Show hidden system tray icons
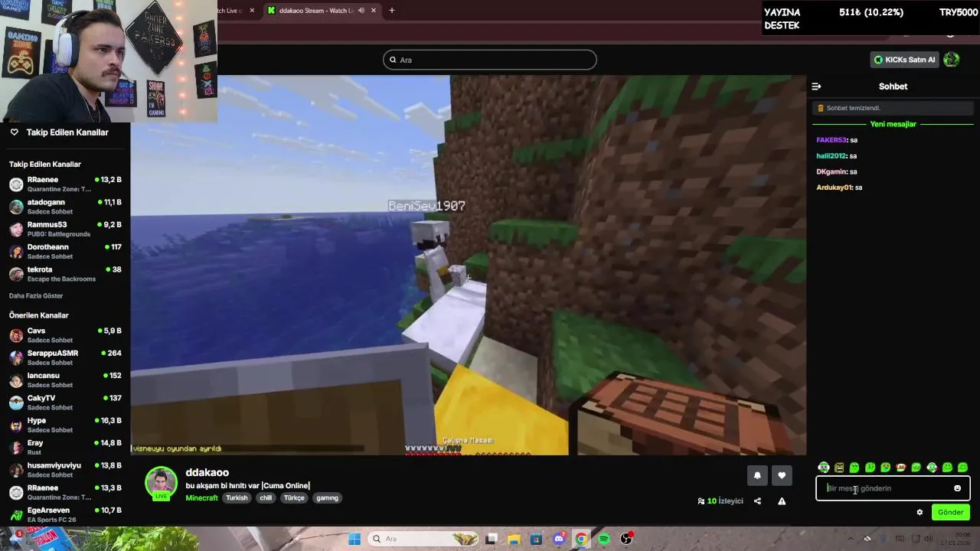Image resolution: width=980 pixels, height=551 pixels. pos(850,539)
